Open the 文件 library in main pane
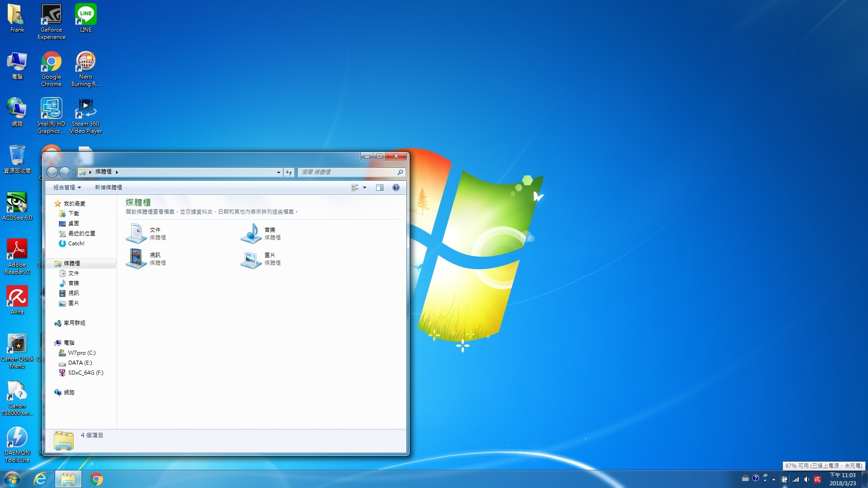The width and height of the screenshot is (868, 488). pos(146,233)
